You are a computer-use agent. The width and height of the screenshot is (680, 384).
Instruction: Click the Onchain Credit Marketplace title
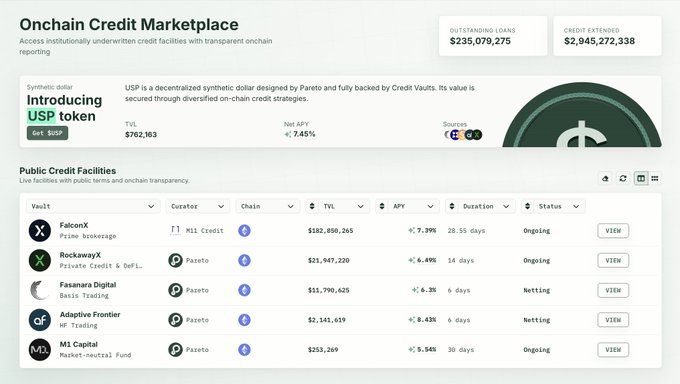(129, 25)
